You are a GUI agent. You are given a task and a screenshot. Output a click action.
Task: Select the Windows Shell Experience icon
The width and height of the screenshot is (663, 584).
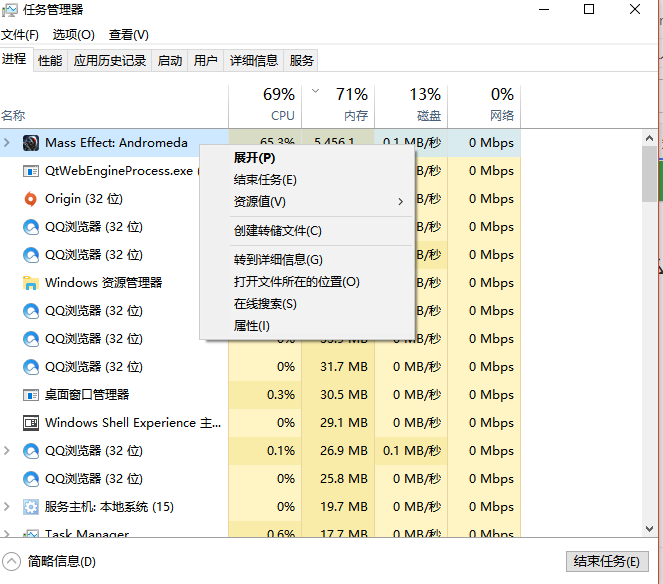(30, 423)
